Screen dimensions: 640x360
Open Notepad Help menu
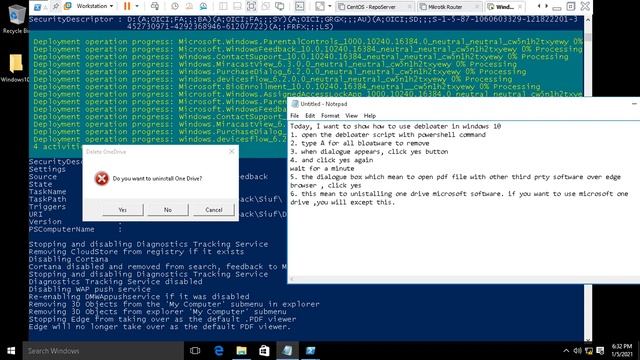[x=369, y=116]
